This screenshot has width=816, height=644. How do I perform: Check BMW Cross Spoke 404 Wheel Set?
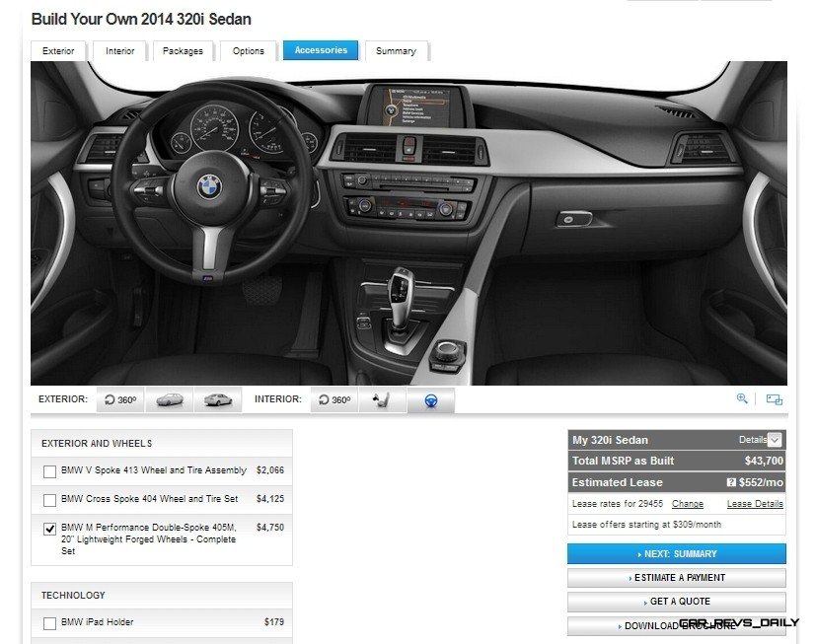tap(50, 500)
